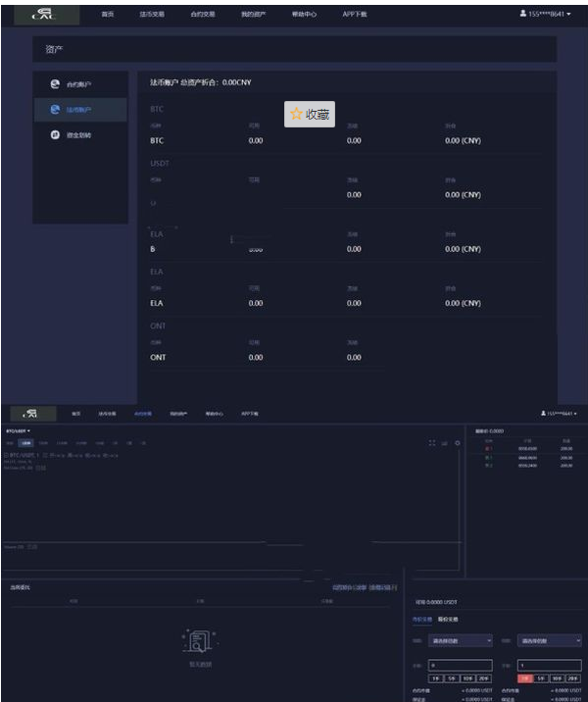
Task: Open 法币交易 in the lower trading page nav
Action: [108, 414]
